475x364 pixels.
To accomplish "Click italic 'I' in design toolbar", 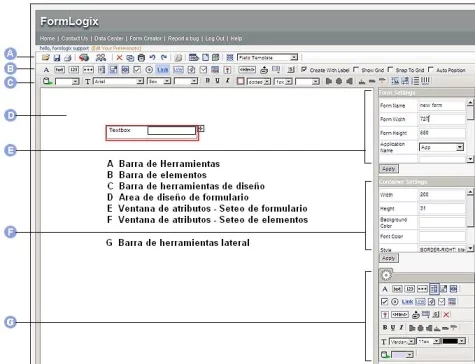I will click(227, 81).
